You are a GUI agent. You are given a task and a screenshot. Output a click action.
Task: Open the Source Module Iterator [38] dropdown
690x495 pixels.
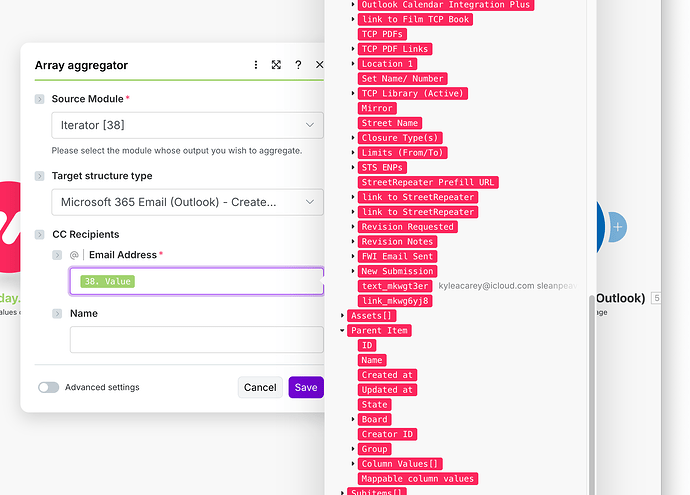tap(187, 125)
